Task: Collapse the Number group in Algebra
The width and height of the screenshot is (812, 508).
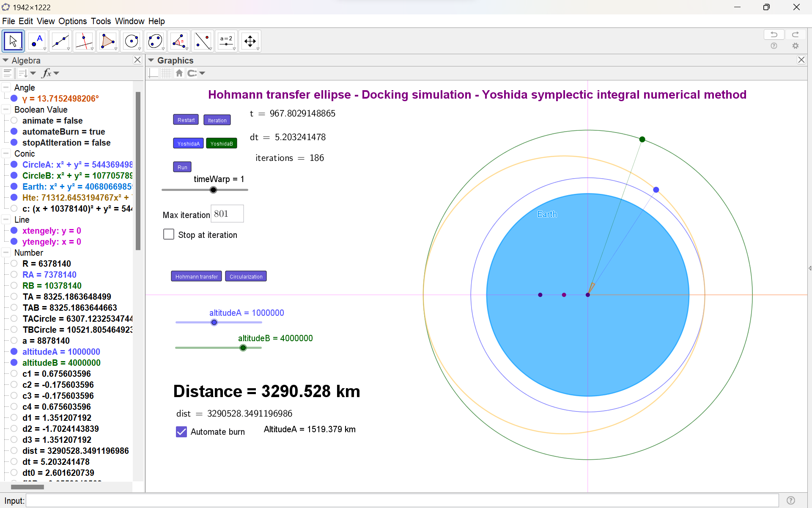Action: point(6,253)
